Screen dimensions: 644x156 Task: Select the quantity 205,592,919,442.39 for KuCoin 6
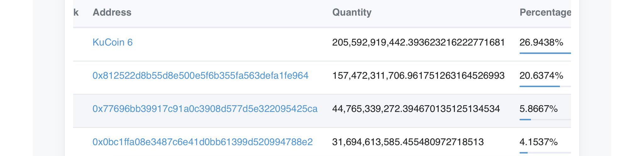419,42
